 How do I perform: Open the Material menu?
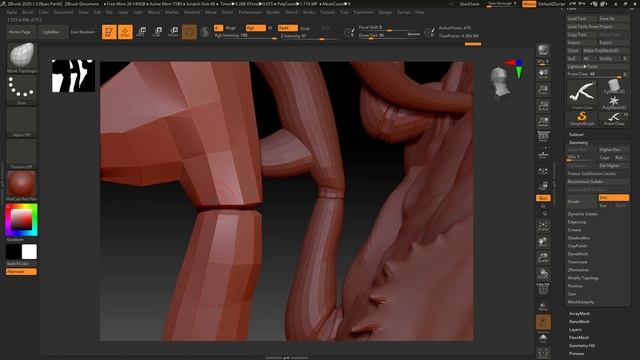click(192, 12)
